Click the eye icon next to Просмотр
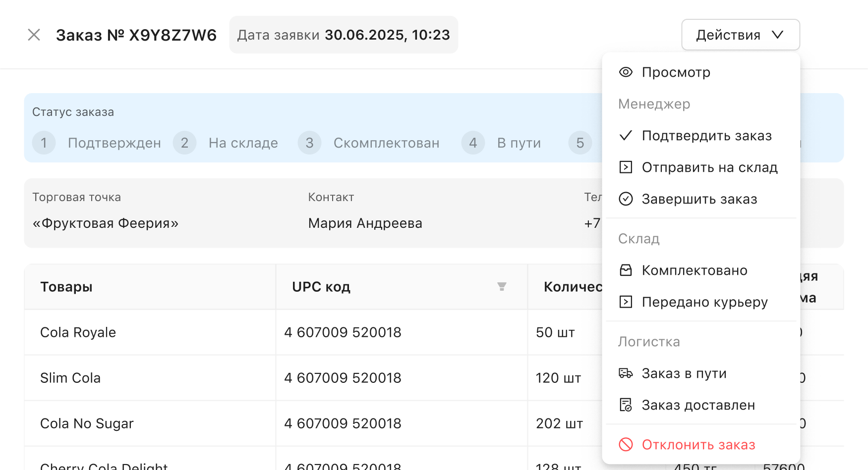The width and height of the screenshot is (868, 470). coord(626,72)
